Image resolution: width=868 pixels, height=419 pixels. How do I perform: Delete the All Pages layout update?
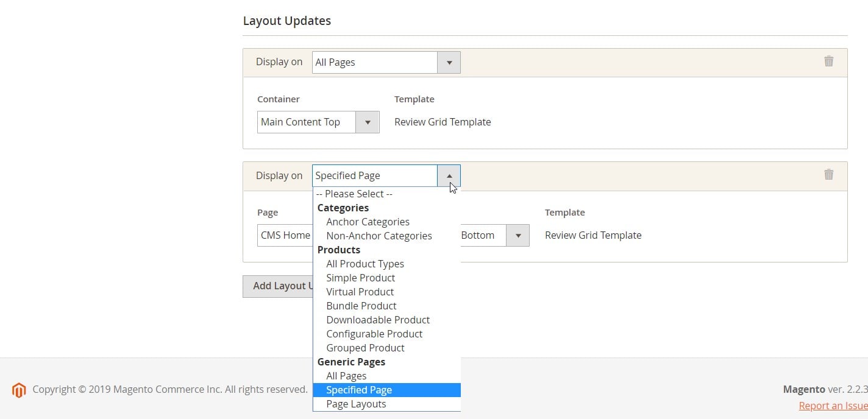(828, 61)
